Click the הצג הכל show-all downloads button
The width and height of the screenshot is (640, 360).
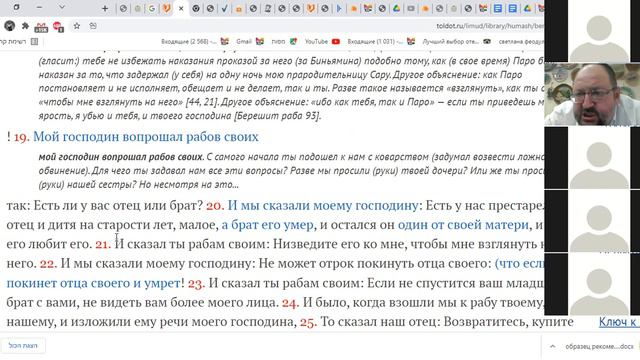click(23, 346)
